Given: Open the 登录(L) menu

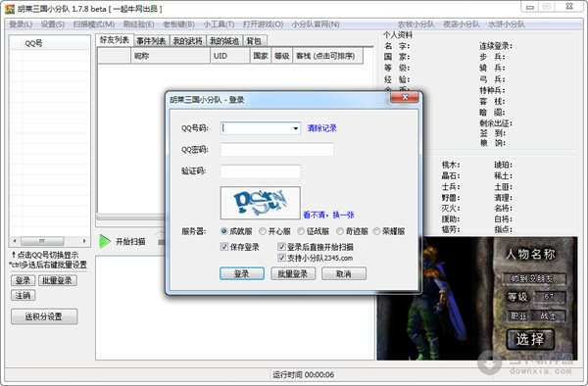Looking at the screenshot, I should pyautogui.click(x=21, y=24).
